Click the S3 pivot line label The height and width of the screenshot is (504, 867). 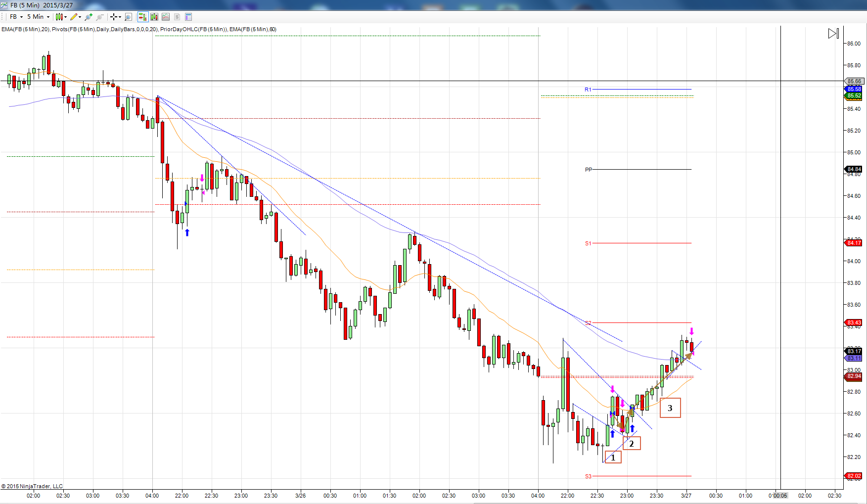(x=588, y=476)
